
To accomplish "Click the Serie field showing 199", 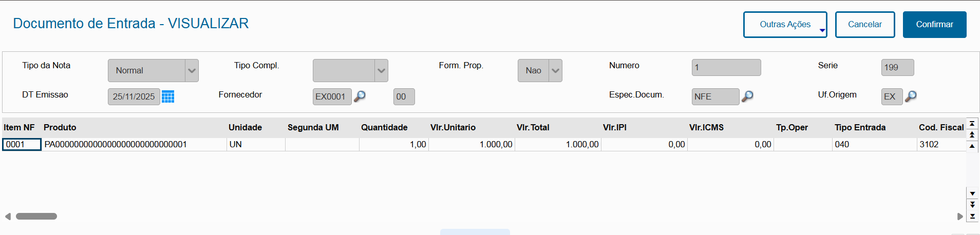I will 897,68.
